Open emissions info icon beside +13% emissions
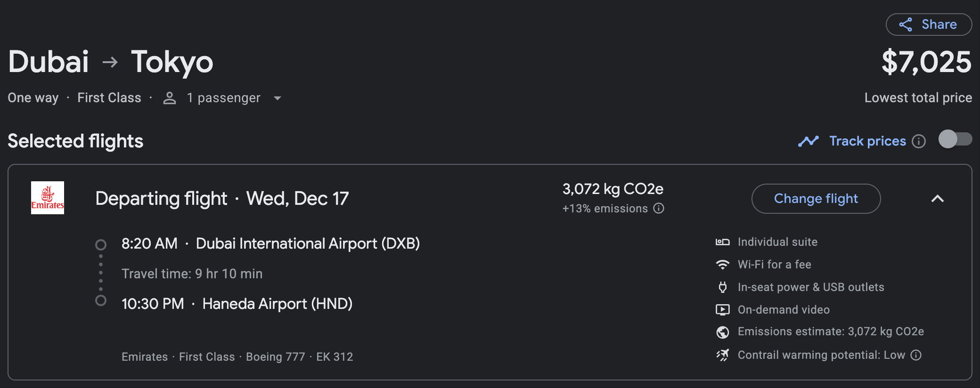This screenshot has width=980, height=388. point(659,208)
